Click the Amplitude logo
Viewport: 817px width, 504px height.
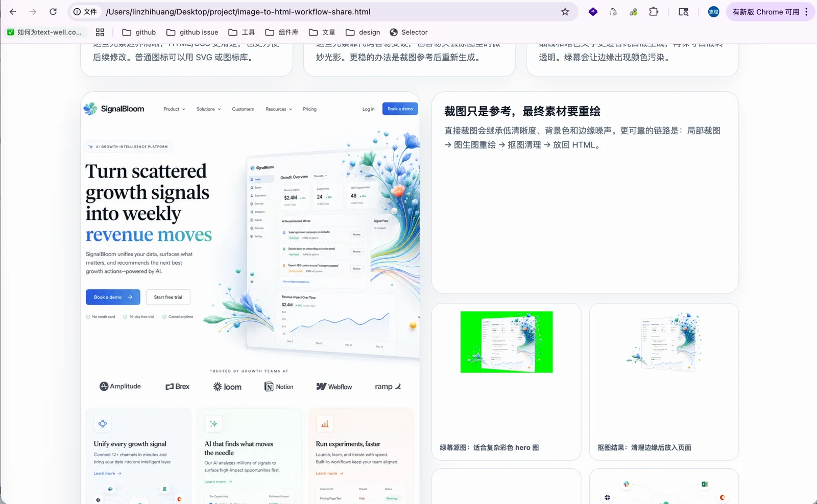(120, 386)
